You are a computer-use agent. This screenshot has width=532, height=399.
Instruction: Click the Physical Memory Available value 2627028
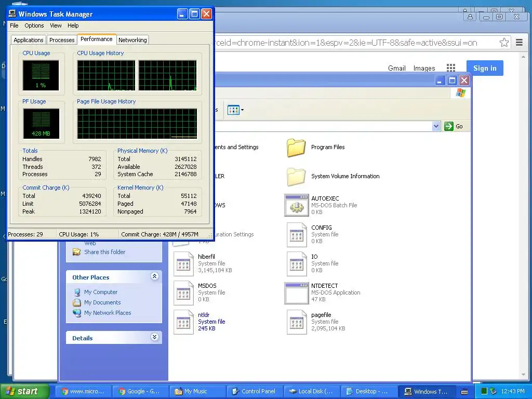185,167
